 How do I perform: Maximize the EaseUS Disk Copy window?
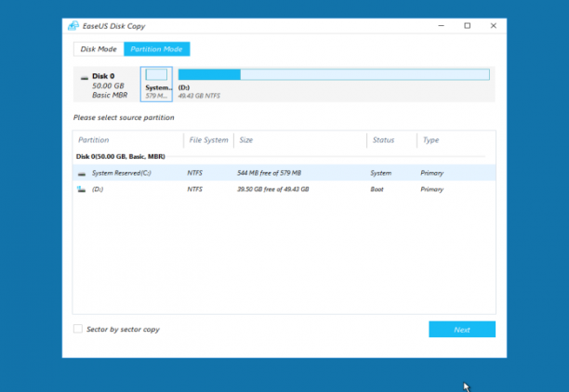pos(468,26)
